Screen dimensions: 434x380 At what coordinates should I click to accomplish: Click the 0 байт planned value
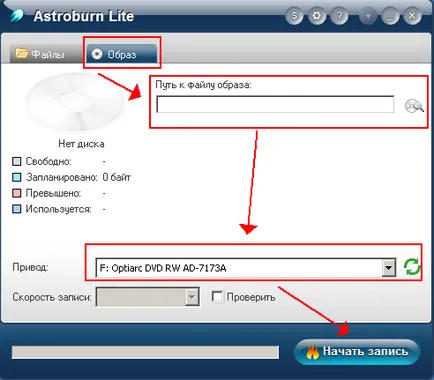pos(116,177)
